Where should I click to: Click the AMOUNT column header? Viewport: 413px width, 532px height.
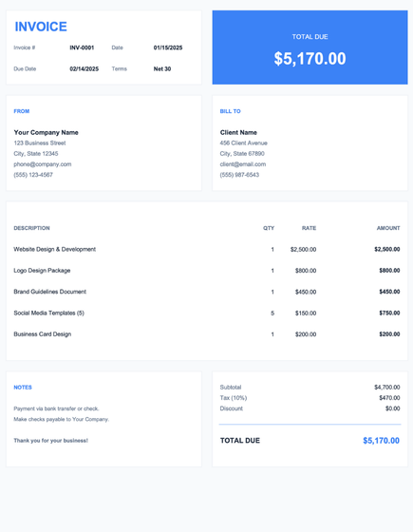[388, 228]
